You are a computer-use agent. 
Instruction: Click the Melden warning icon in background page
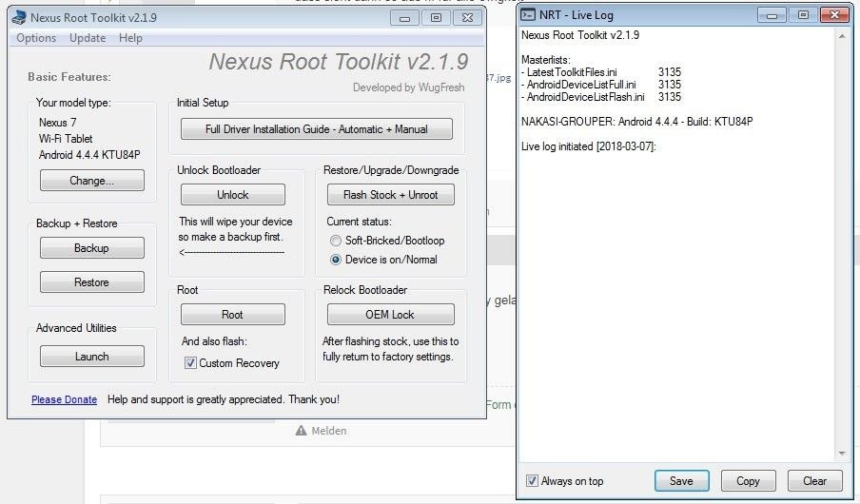point(301,431)
